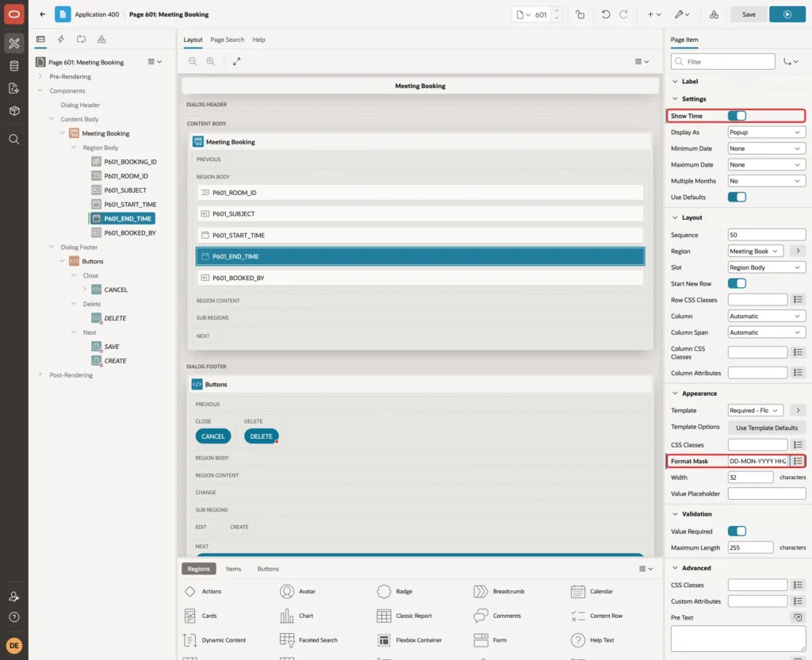Click the Sequence input field
This screenshot has height=660, width=812.
click(767, 235)
